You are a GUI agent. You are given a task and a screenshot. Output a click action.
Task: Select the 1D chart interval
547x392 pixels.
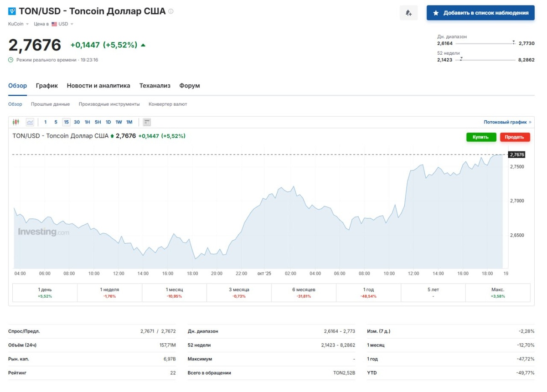(108, 122)
